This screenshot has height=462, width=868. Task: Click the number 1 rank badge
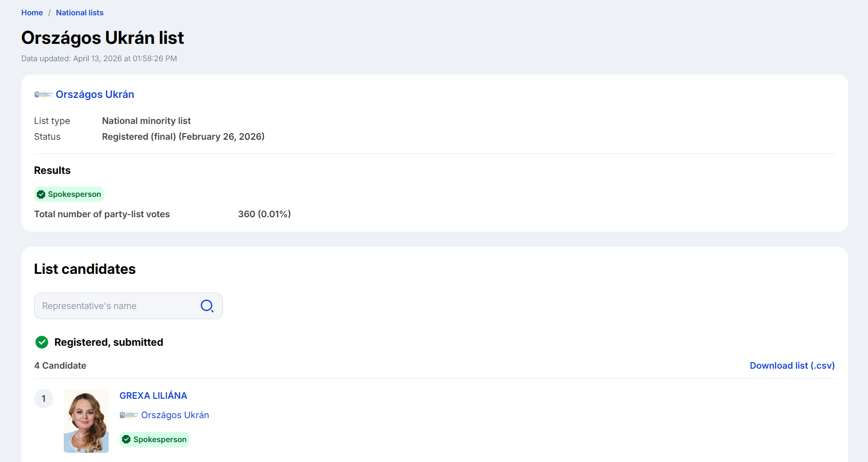point(43,399)
